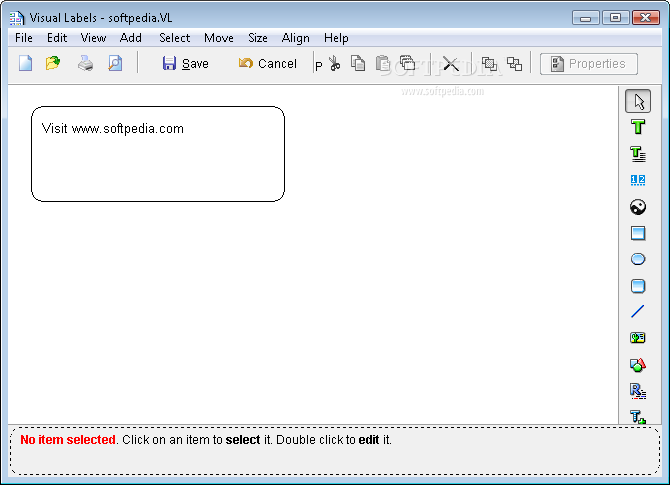This screenshot has height=485, width=670.
Task: Select the Rounded Rectangle tool
Action: click(638, 286)
